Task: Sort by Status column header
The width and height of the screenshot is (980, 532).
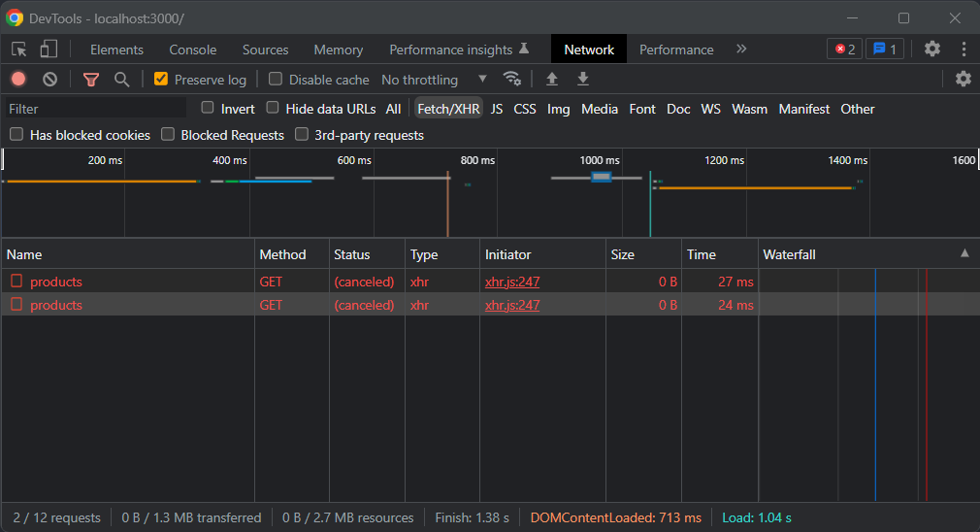Action: coord(367,254)
